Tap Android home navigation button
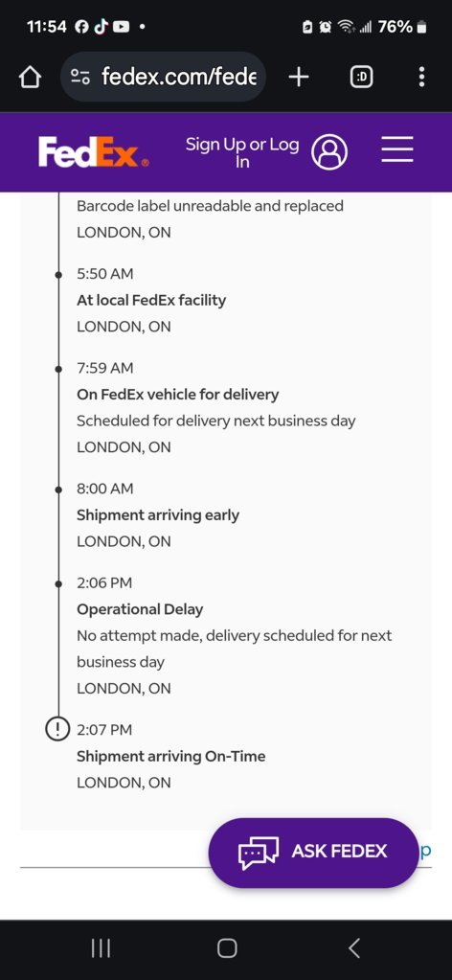The width and height of the screenshot is (452, 980). [227, 948]
